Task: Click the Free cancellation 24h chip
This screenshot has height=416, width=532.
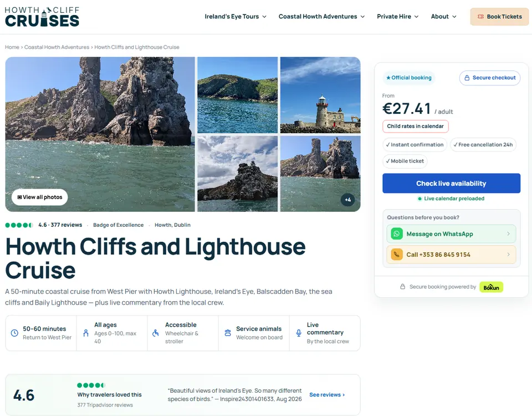Action: tap(483, 145)
